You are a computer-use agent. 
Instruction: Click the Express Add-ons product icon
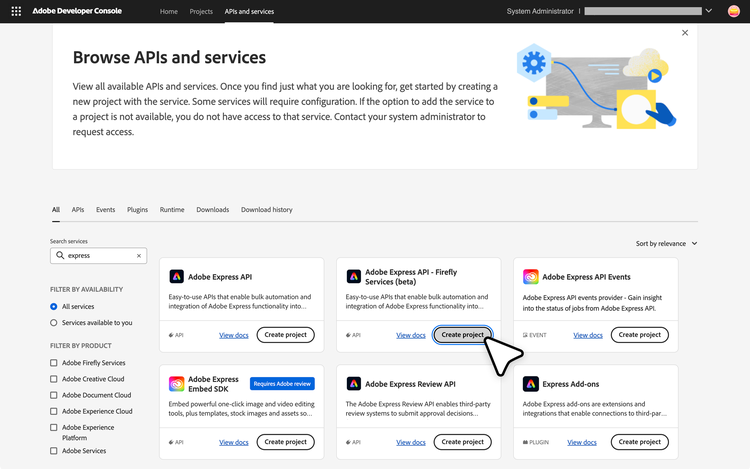click(x=530, y=383)
